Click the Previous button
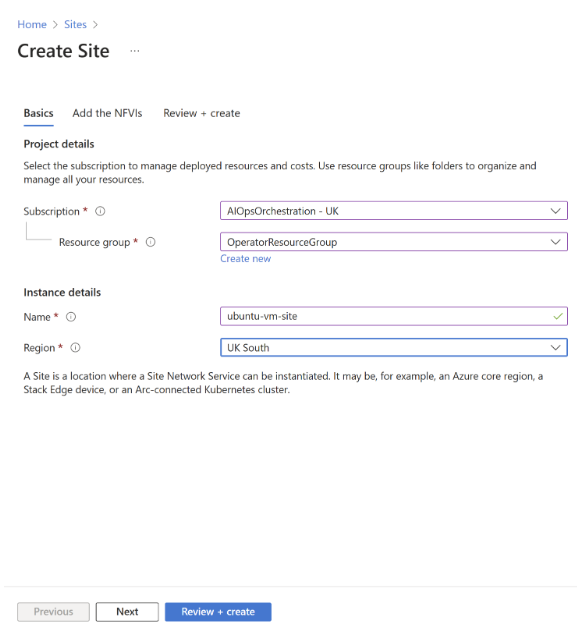The image size is (577, 633). pos(53,612)
